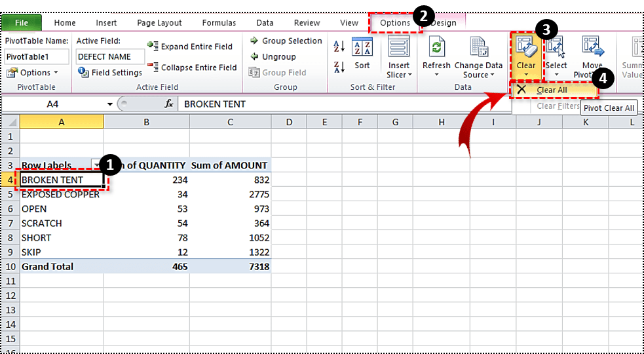Screen dimensions: 644x354
Task: Open the Page Layout tab
Action: point(159,23)
